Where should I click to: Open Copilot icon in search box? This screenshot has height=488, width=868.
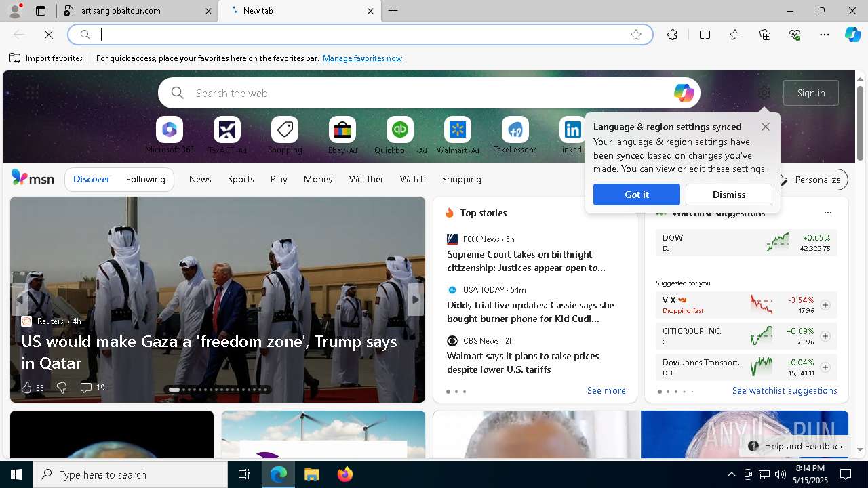[684, 93]
